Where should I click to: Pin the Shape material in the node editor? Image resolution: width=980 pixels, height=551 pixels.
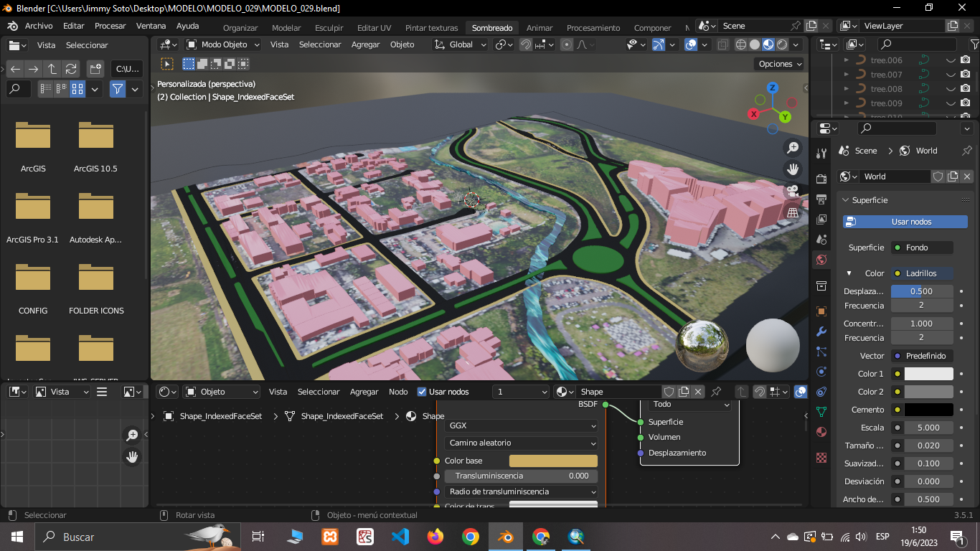click(715, 392)
